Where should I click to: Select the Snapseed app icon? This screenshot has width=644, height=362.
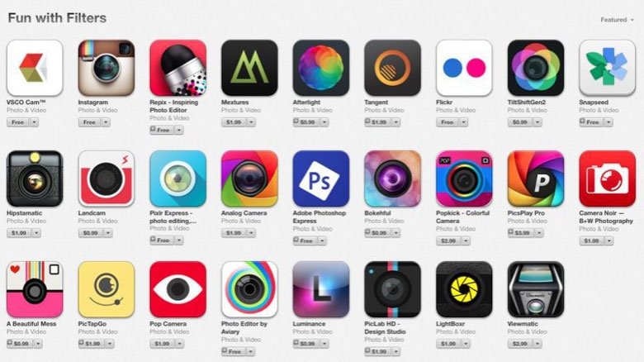click(607, 68)
